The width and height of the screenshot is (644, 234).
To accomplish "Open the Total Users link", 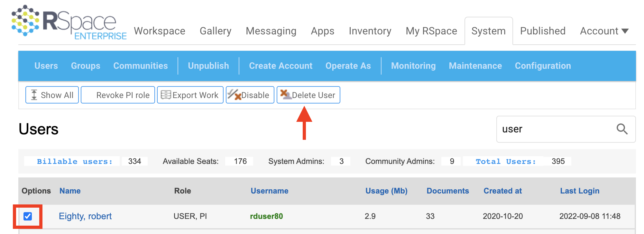I will (x=506, y=161).
